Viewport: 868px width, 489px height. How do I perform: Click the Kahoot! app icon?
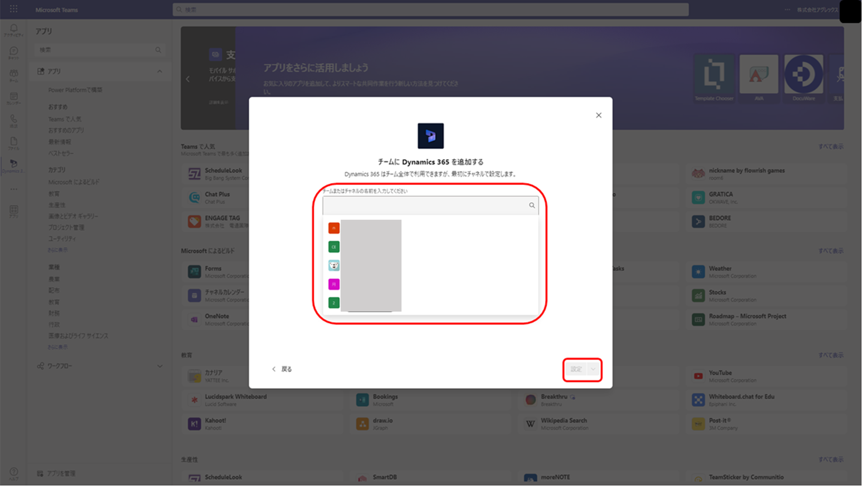194,424
